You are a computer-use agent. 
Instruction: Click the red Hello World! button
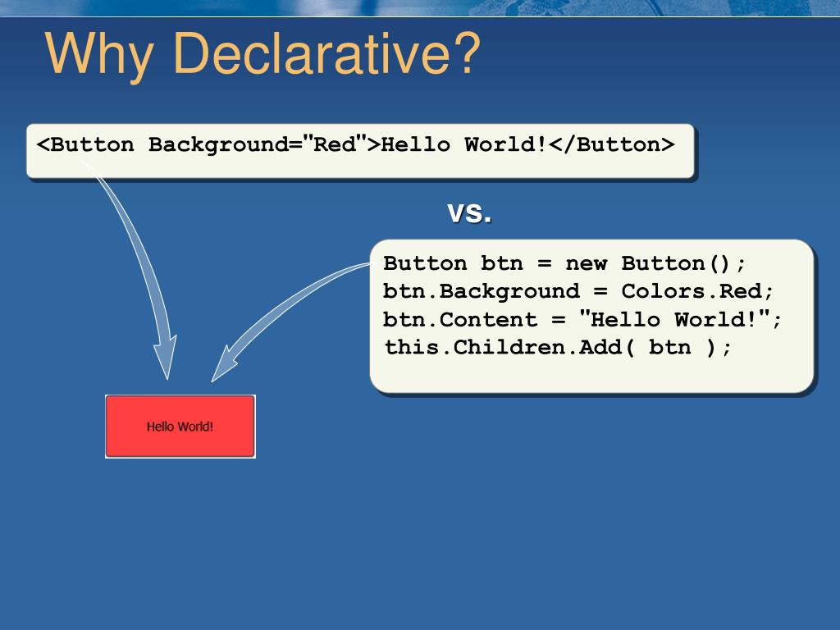pyautogui.click(x=180, y=427)
